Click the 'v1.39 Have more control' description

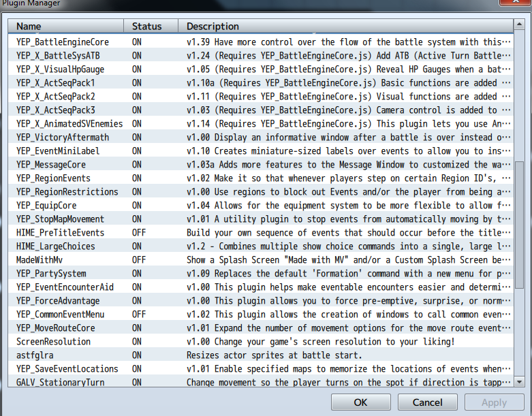349,42
